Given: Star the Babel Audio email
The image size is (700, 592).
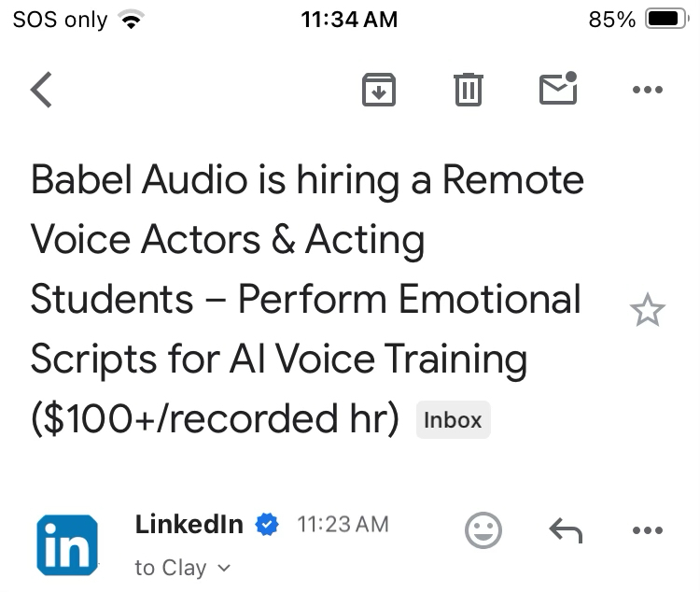Looking at the screenshot, I should pyautogui.click(x=647, y=311).
